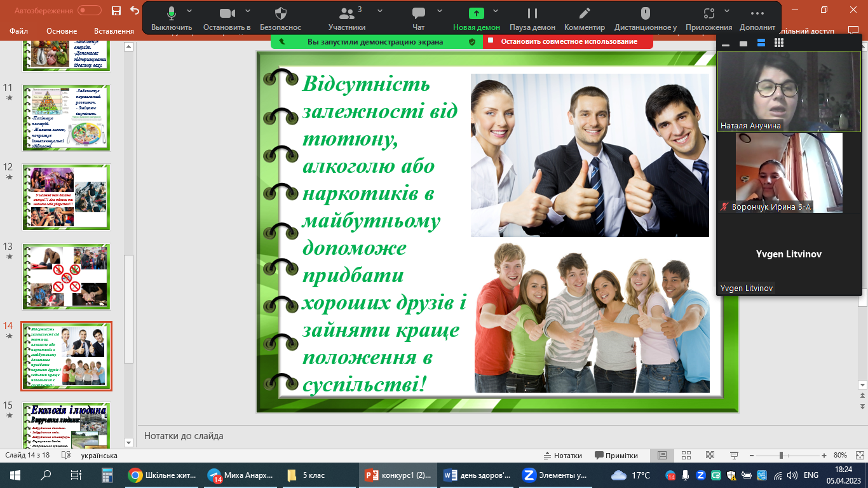Click slide editor next slide arrow
The height and width of the screenshot is (488, 868).
(x=862, y=407)
